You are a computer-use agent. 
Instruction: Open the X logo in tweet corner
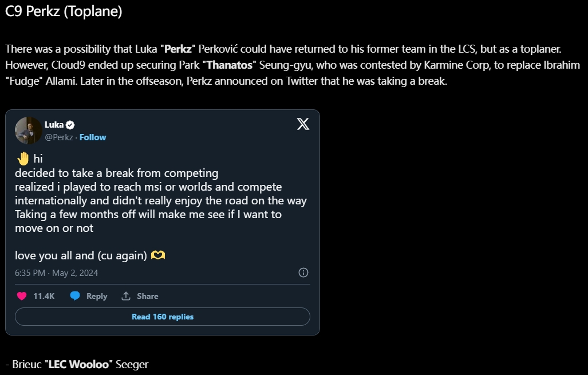[303, 124]
